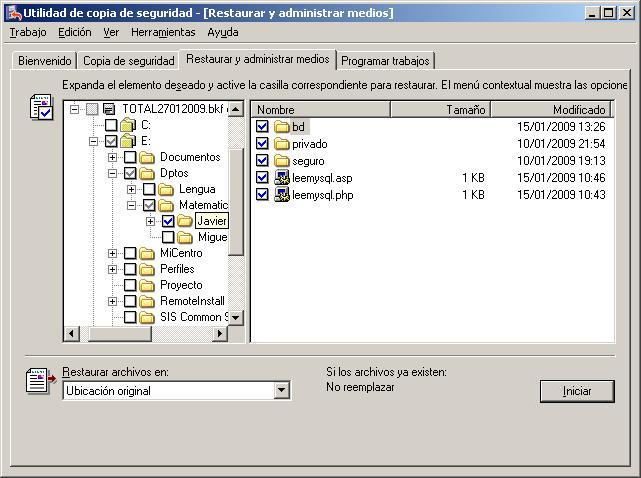
Task: Toggle the checkbox next to leemysql.php
Action: pos(262,195)
